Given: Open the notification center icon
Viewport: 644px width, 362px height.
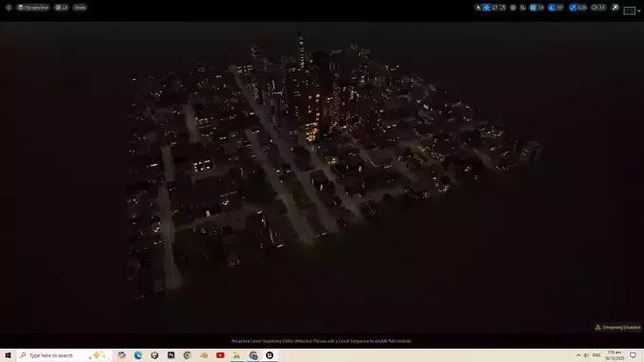Looking at the screenshot, I should pos(633,355).
